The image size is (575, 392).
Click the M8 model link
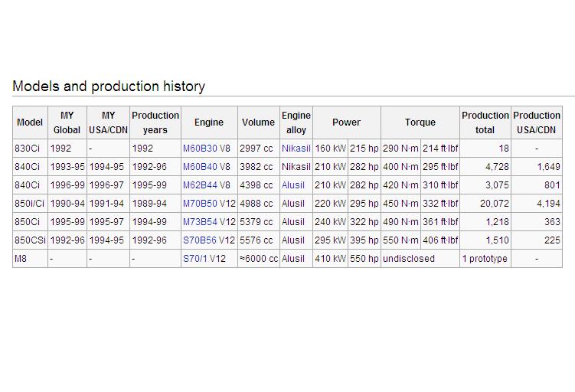21,259
